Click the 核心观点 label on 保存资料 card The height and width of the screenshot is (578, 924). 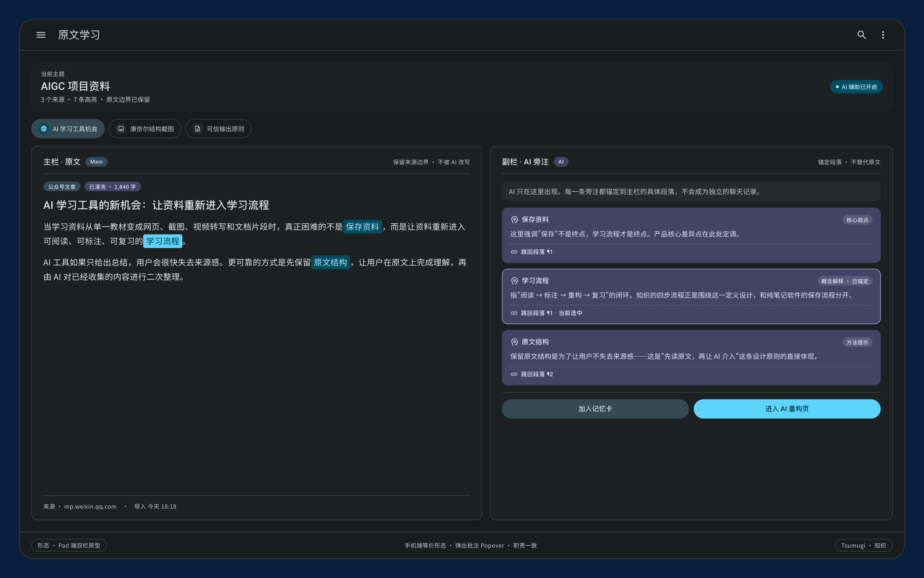point(857,220)
